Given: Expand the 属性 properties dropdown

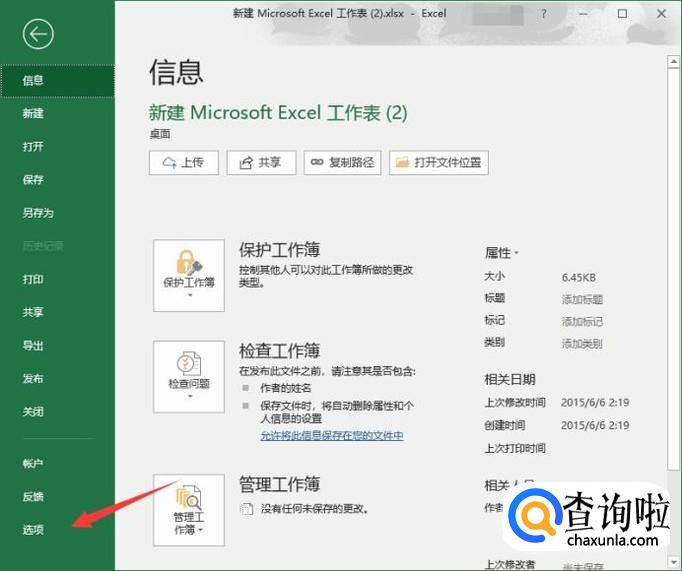Looking at the screenshot, I should click(501, 253).
